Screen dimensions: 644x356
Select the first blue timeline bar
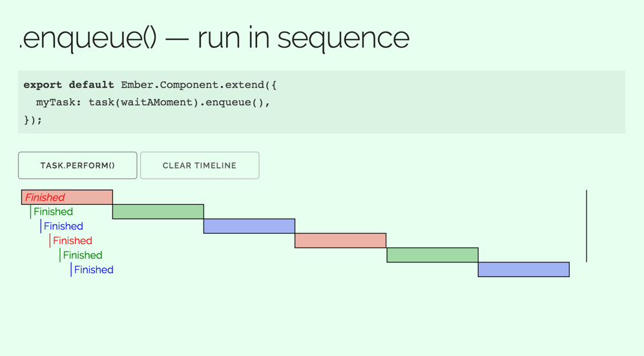click(x=249, y=226)
